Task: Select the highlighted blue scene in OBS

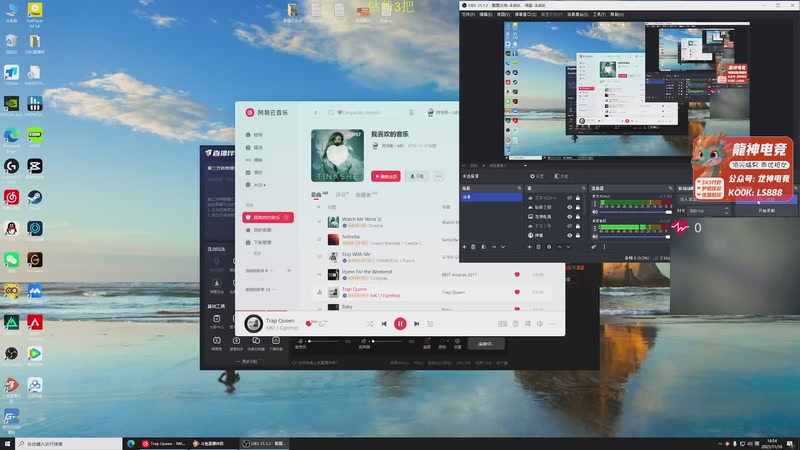Action: pyautogui.click(x=491, y=197)
